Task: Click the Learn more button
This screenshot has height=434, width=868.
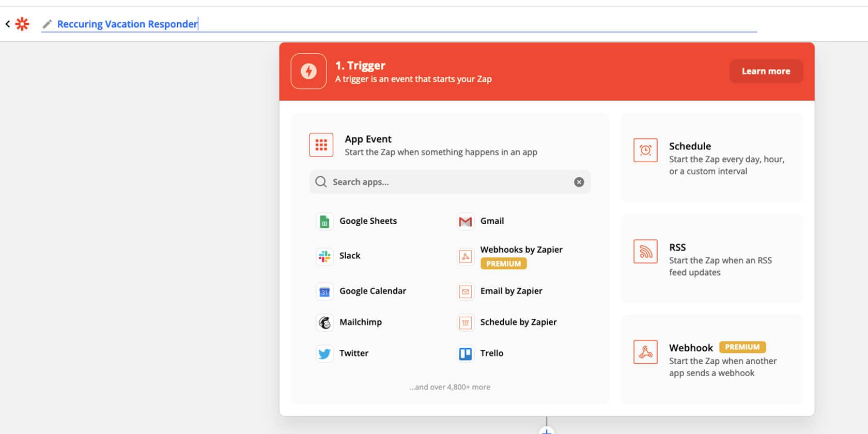Action: pos(766,71)
